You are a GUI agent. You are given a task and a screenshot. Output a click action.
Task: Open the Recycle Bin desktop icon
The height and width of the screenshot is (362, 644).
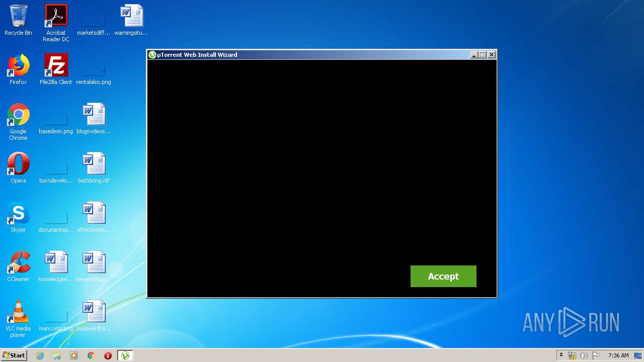tap(18, 21)
